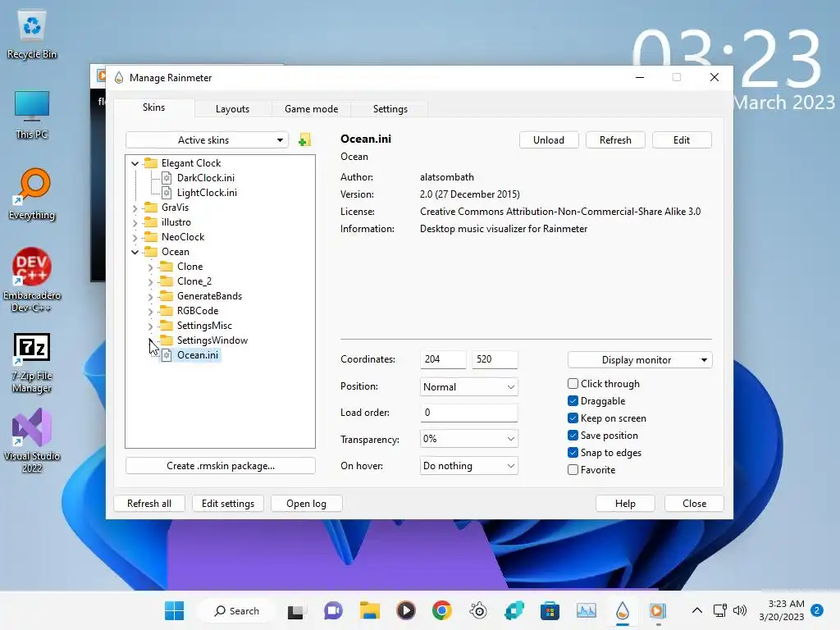The image size is (840, 630).
Task: Switch to the Layouts tab
Action: point(232,109)
